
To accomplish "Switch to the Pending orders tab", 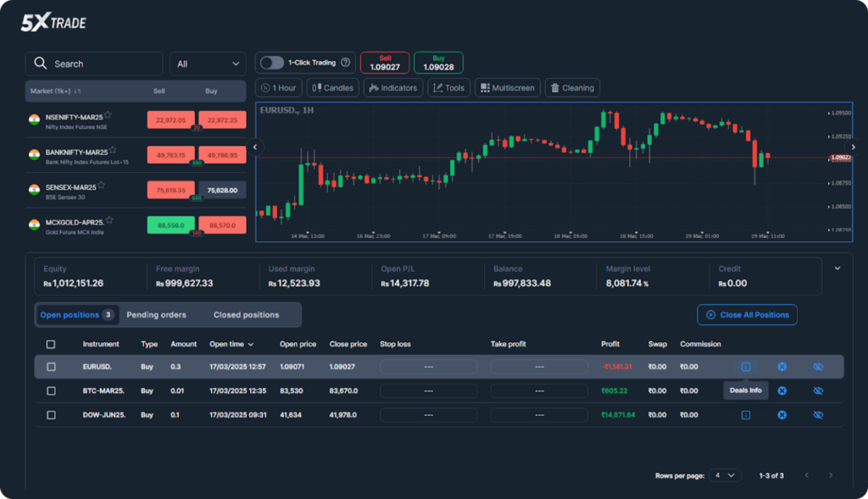I will (x=156, y=315).
